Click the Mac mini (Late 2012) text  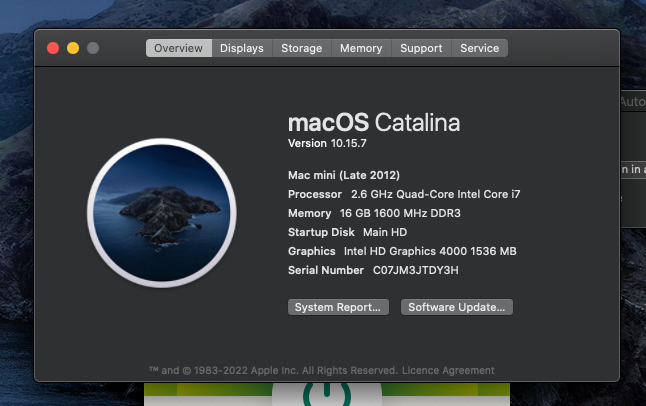coord(344,175)
